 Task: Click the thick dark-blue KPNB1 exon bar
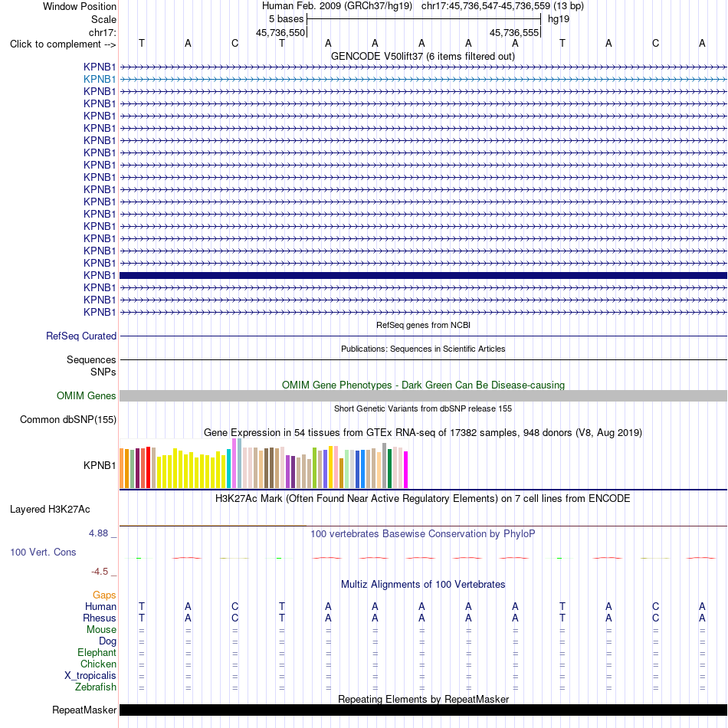(424, 275)
